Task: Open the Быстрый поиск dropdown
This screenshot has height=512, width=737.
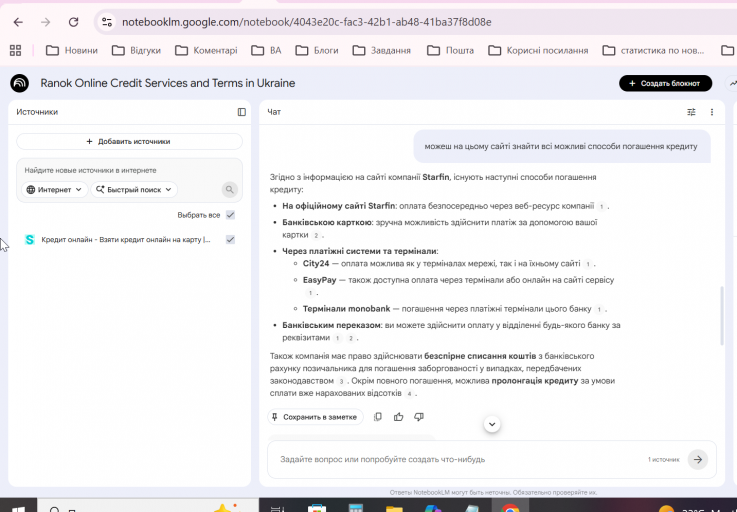Action: pos(134,189)
